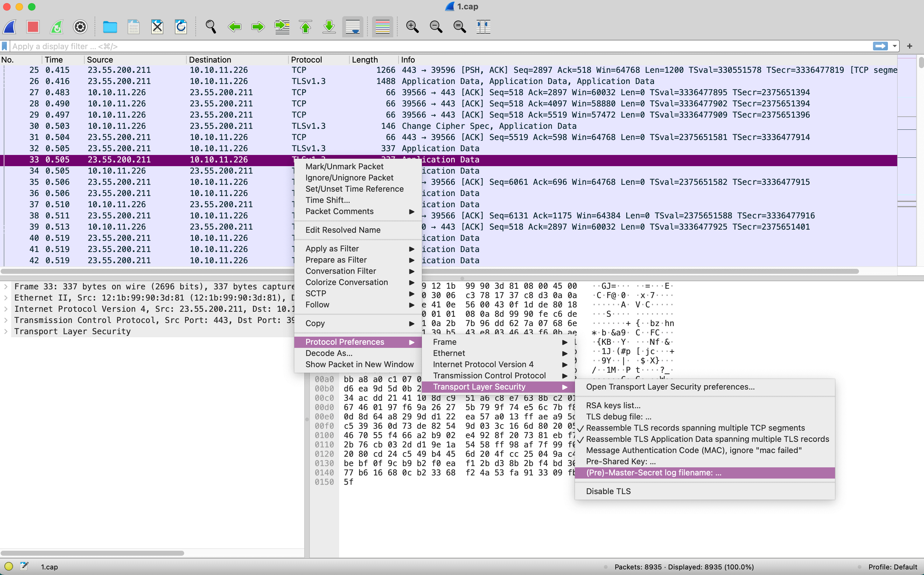Expand Frame 33 details tree
Image resolution: width=924 pixels, height=575 pixels.
[6, 287]
